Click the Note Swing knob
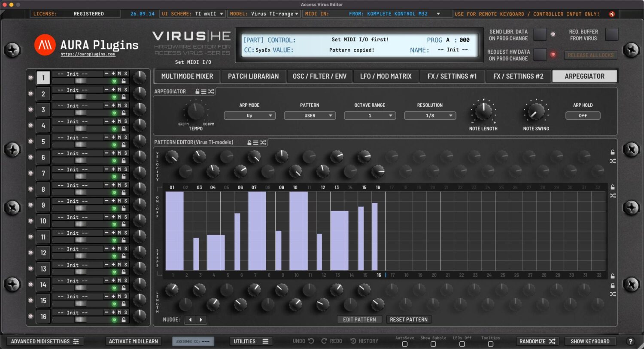 click(x=536, y=111)
